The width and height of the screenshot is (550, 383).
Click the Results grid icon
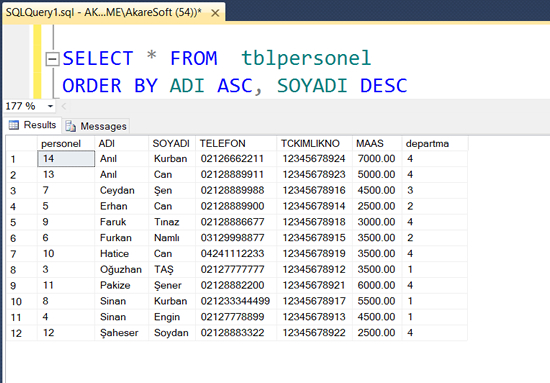pyautogui.click(x=14, y=125)
